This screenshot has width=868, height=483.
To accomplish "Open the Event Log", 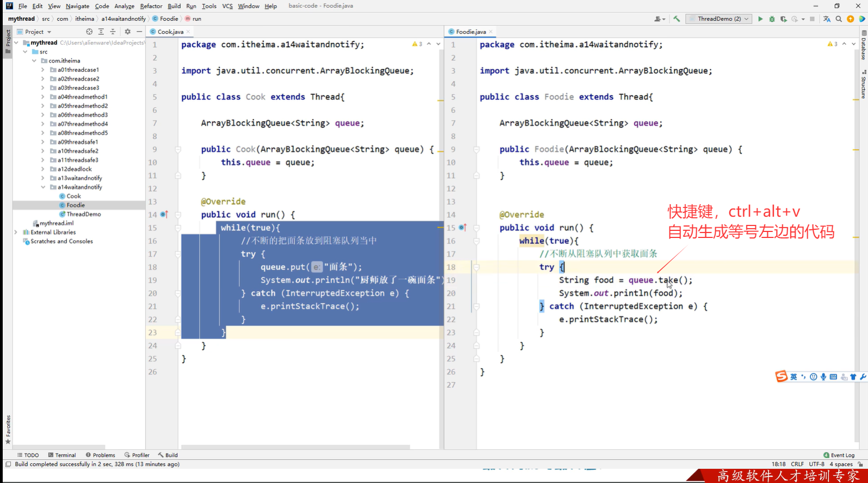I will point(839,455).
